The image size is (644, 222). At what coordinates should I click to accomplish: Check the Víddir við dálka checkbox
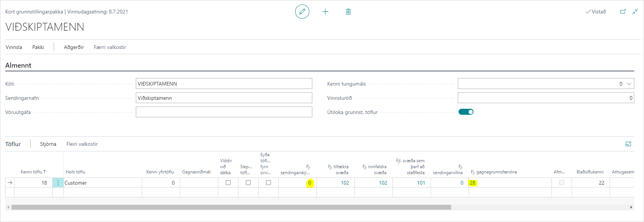click(x=228, y=183)
